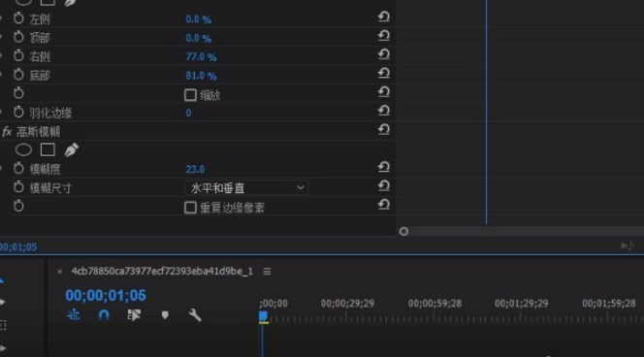Viewport: 644px width, 357px height.
Task: Toggle animation stopwatch for 右侧
Action: pyautogui.click(x=18, y=55)
